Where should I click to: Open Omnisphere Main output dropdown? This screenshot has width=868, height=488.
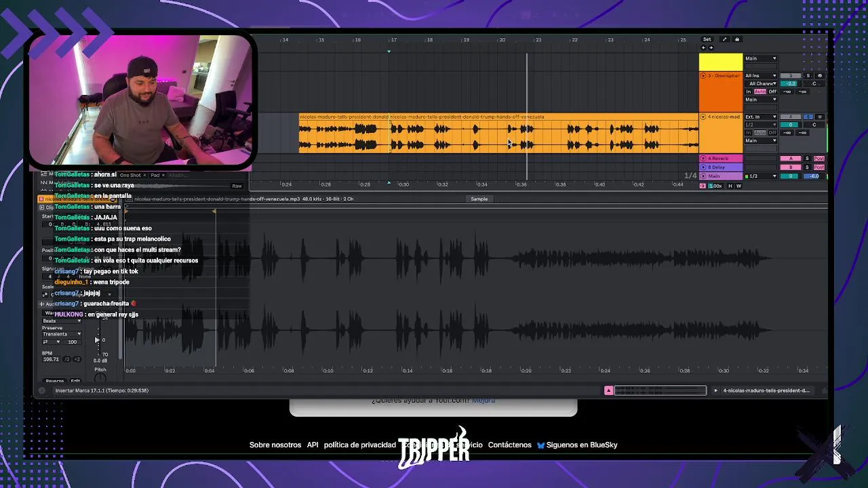[761, 100]
